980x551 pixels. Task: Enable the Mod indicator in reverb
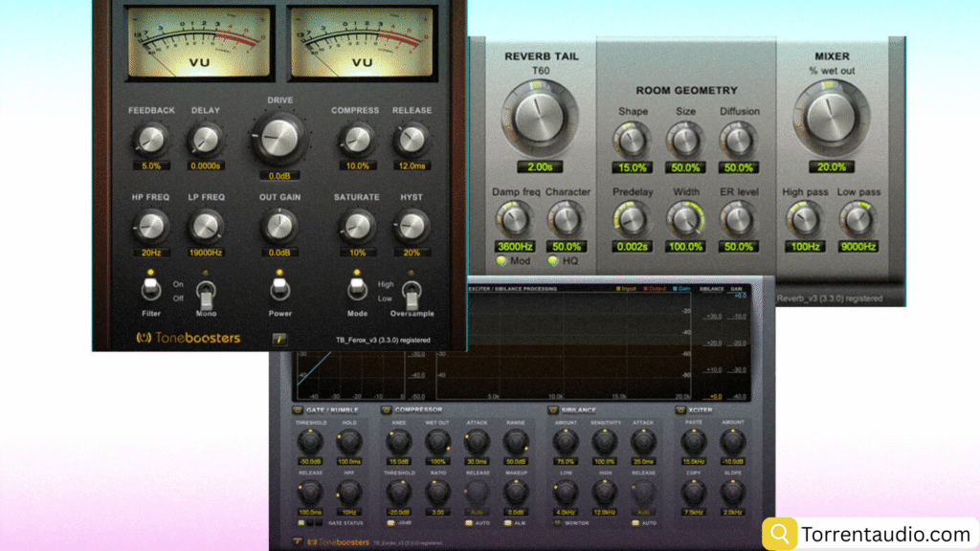(502, 261)
